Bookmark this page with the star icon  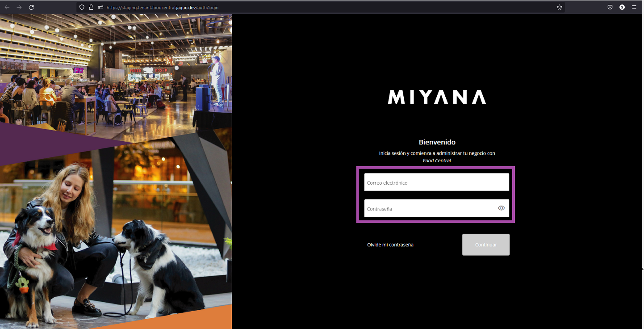coord(559,7)
